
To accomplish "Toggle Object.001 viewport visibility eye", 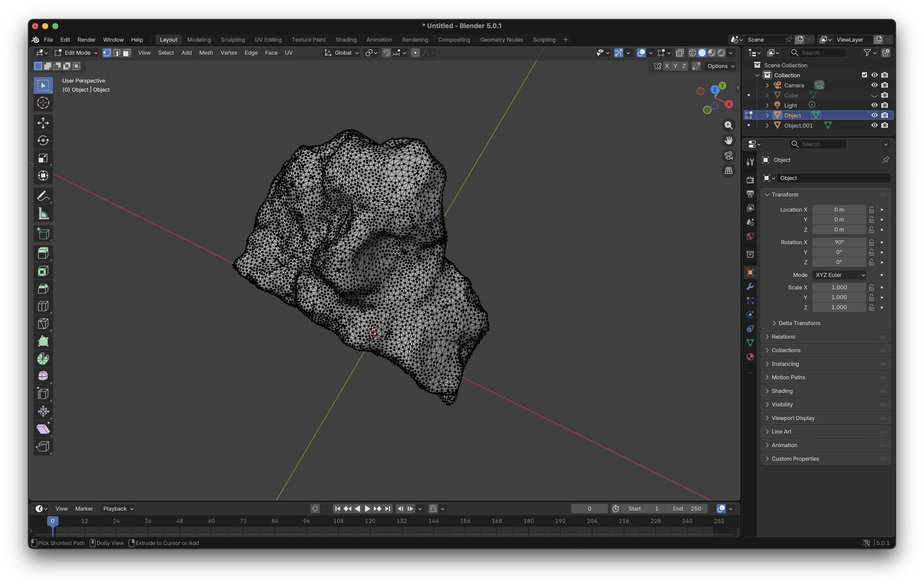I will (874, 126).
